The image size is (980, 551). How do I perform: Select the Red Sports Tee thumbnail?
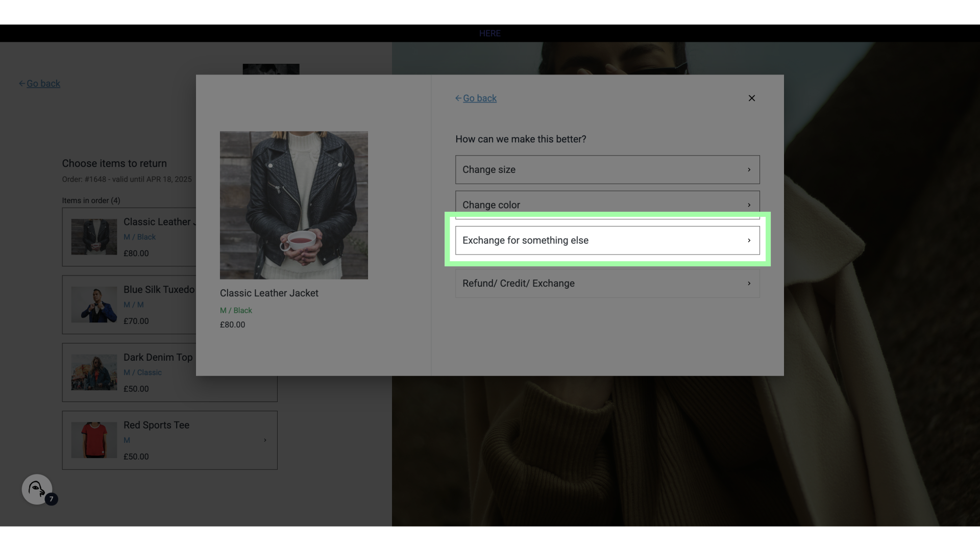coord(94,440)
